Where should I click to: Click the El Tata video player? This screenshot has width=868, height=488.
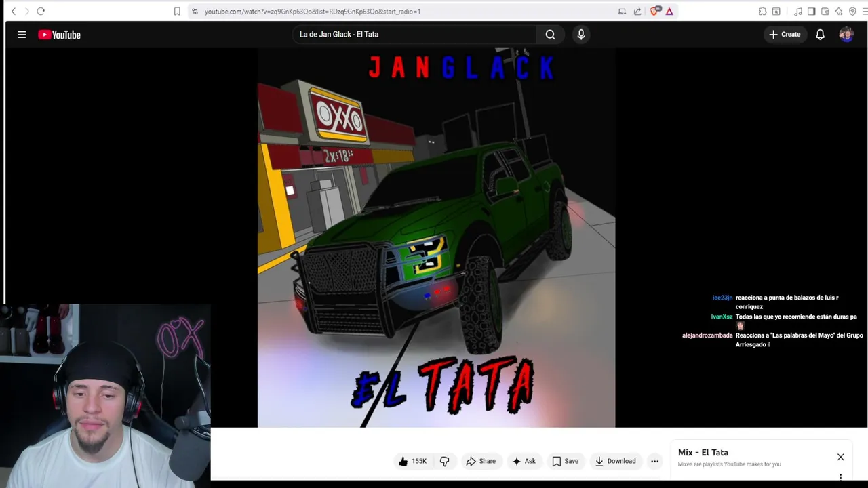436,237
